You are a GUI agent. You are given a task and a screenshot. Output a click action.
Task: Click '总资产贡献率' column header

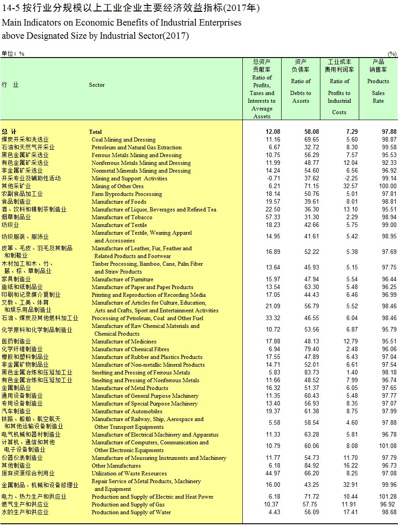[262, 65]
